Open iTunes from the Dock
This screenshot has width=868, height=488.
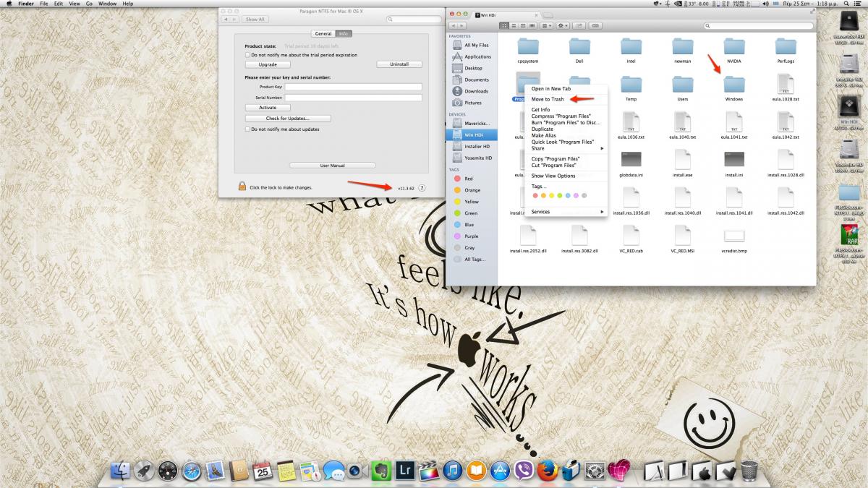[x=452, y=471]
